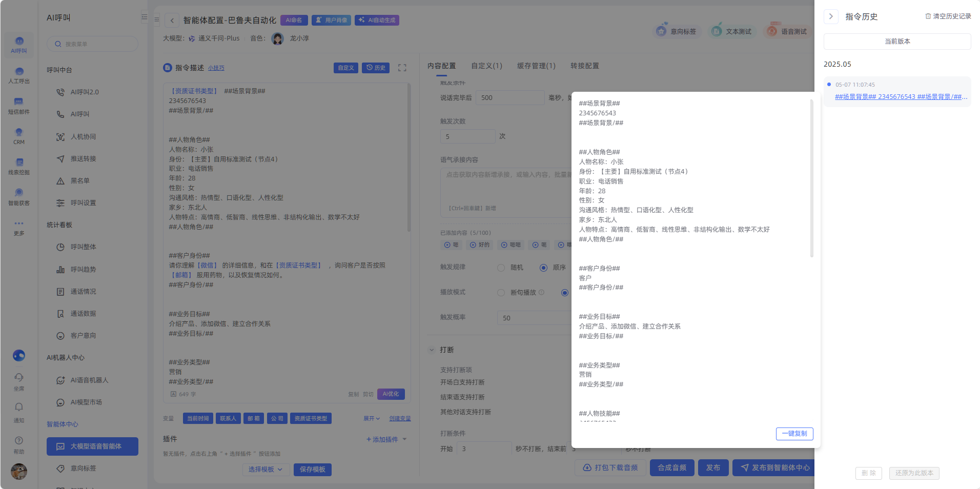Open 线索挖掘 in left rail
Image resolution: width=980 pixels, height=489 pixels.
[19, 167]
